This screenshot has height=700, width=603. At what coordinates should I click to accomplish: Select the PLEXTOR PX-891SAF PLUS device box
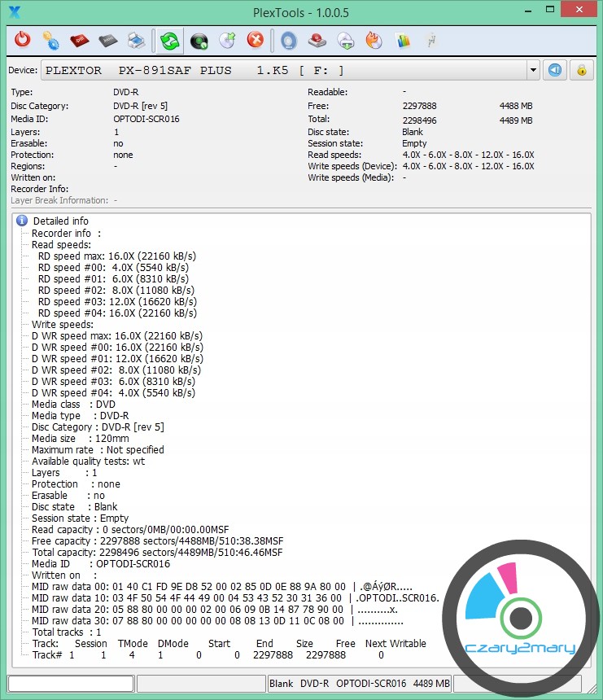tap(285, 71)
